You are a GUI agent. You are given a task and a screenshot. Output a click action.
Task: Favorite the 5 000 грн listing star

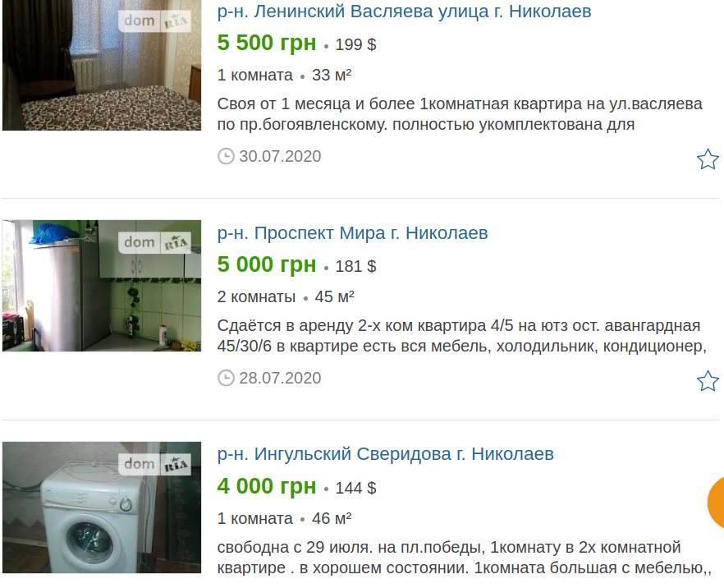point(708,380)
